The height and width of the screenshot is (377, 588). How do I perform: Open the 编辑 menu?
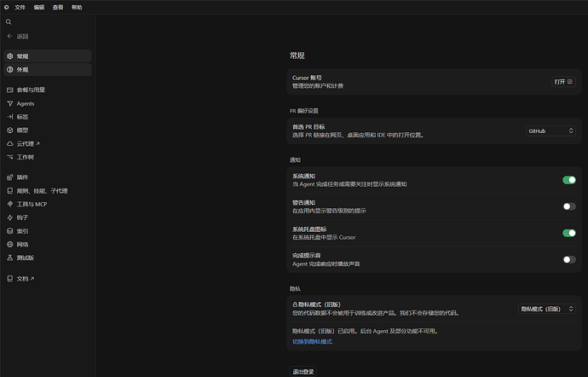pyautogui.click(x=39, y=7)
